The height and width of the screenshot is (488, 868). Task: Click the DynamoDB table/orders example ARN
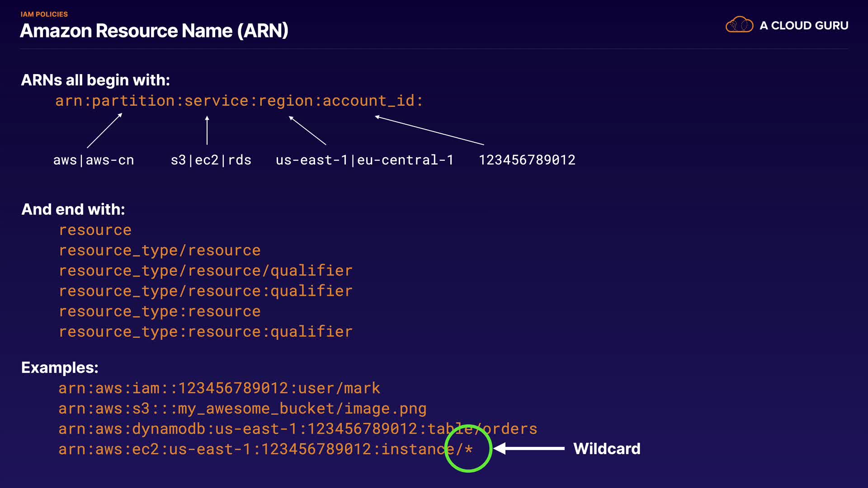[297, 429]
